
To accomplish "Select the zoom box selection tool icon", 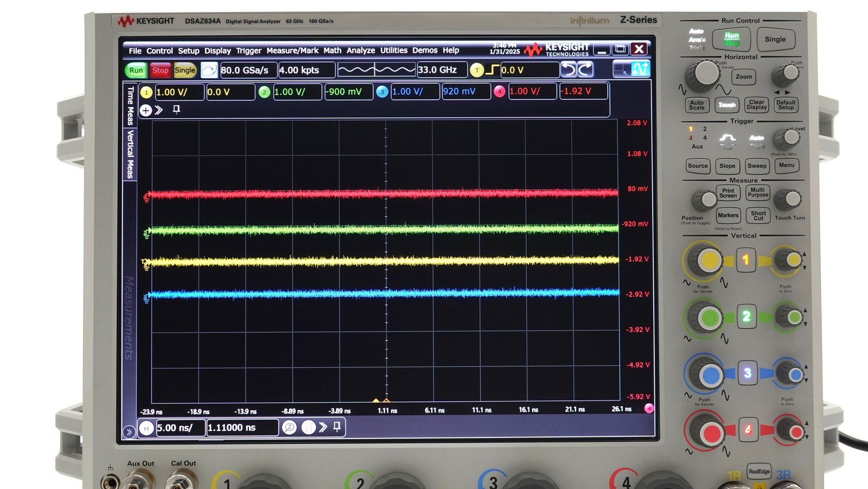I will pos(622,69).
